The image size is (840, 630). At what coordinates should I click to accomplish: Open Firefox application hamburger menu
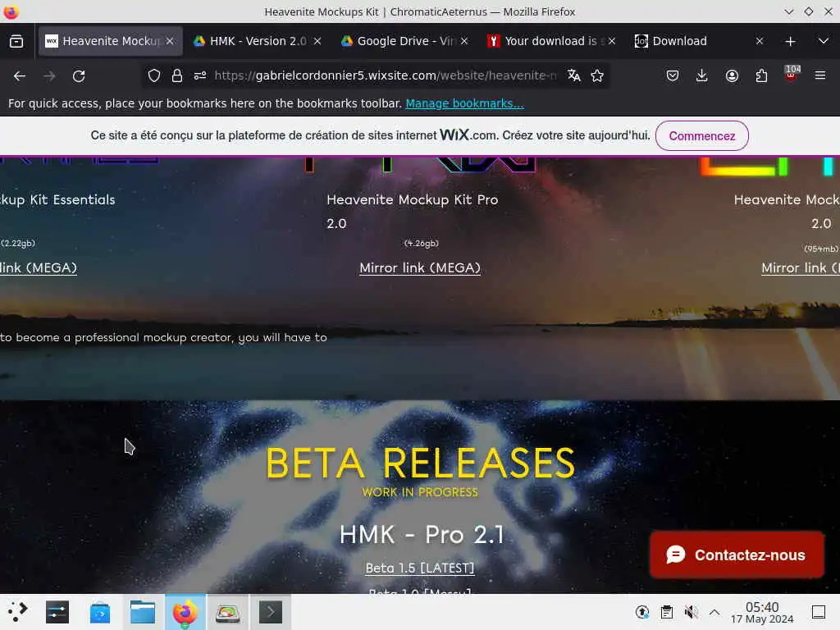point(820,76)
